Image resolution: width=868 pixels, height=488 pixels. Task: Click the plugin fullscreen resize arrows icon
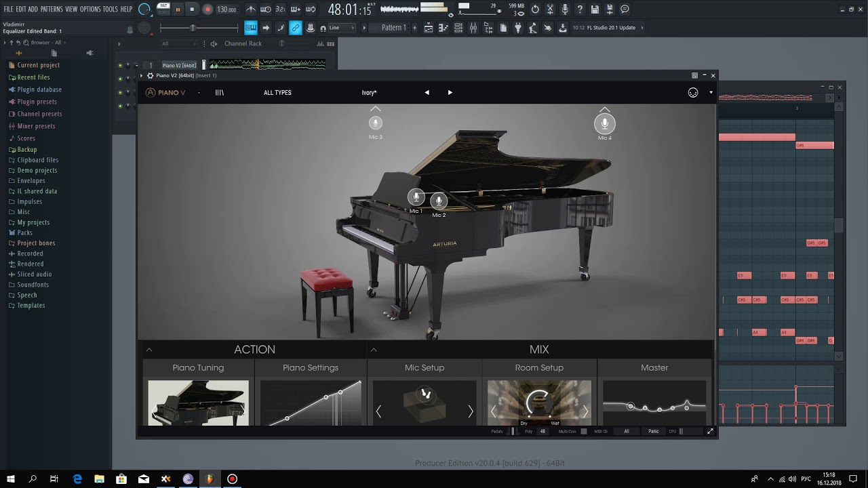[x=710, y=431]
